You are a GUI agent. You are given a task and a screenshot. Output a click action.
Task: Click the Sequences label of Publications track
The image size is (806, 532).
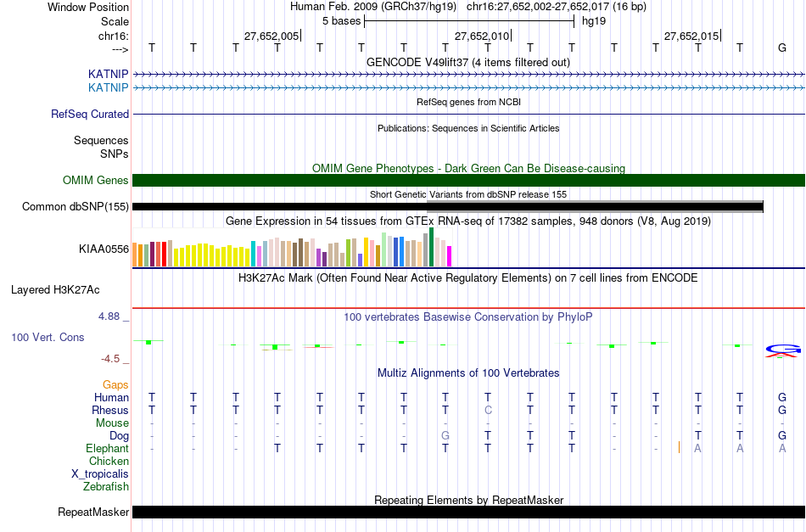point(101,140)
